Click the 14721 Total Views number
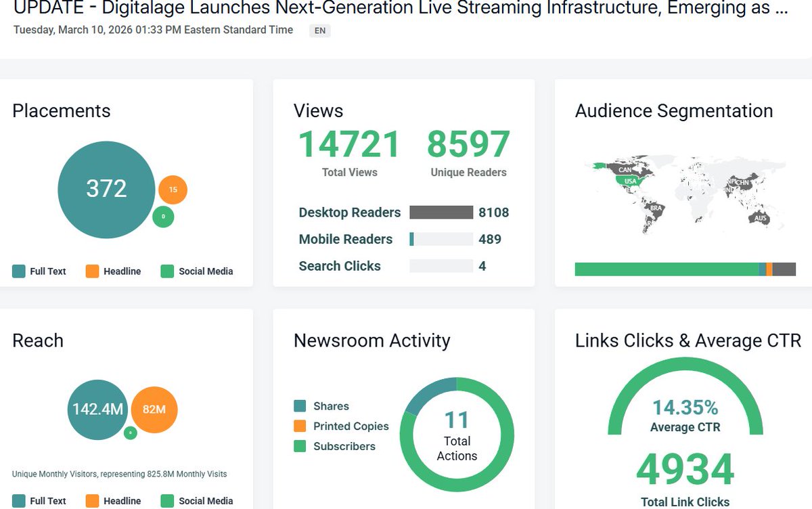 [349, 144]
